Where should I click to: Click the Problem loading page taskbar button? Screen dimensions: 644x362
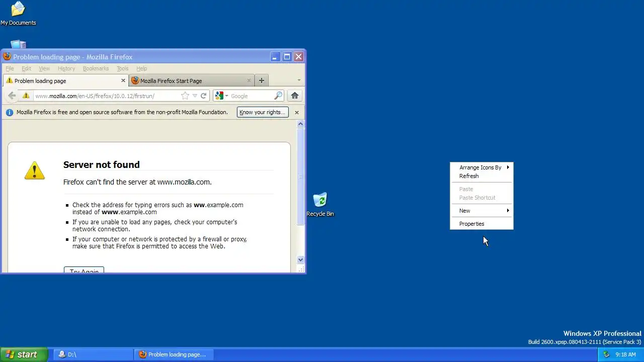point(174,354)
